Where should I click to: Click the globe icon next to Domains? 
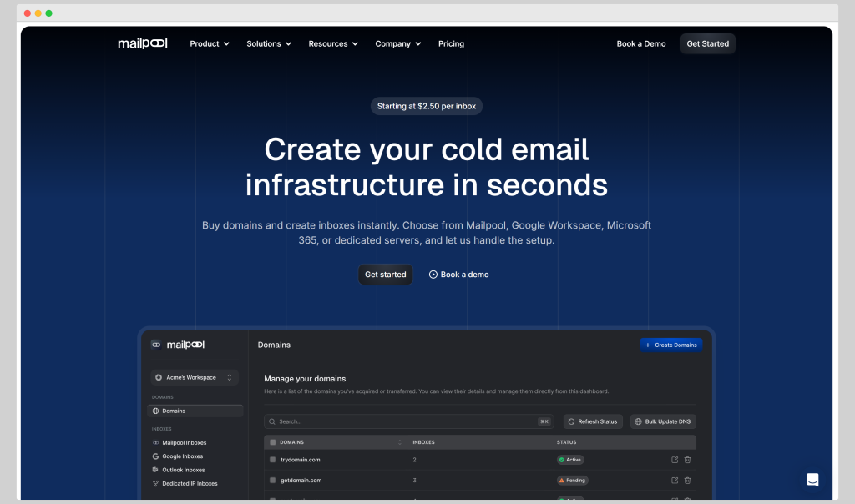tap(155, 411)
